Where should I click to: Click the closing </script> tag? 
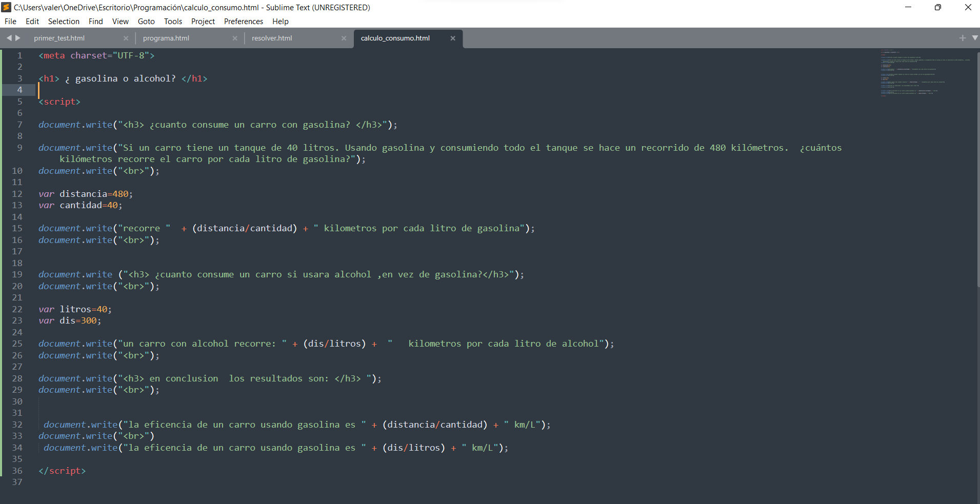click(x=62, y=471)
